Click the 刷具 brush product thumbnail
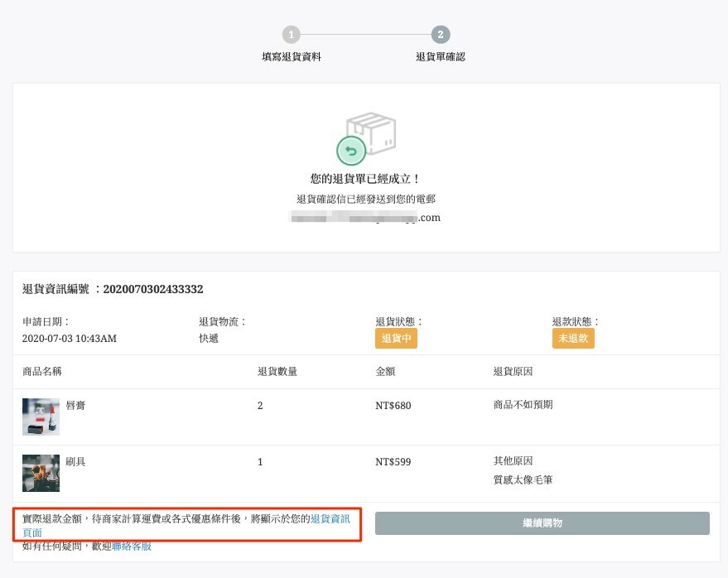Viewport: 728px width, 578px height. pyautogui.click(x=41, y=473)
